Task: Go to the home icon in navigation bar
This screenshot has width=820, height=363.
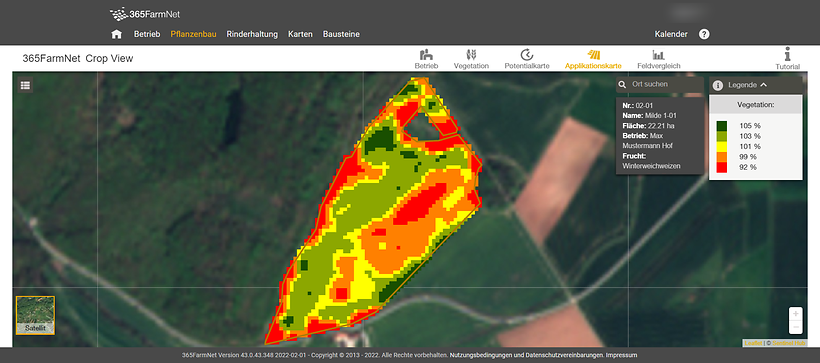Action: click(x=117, y=34)
